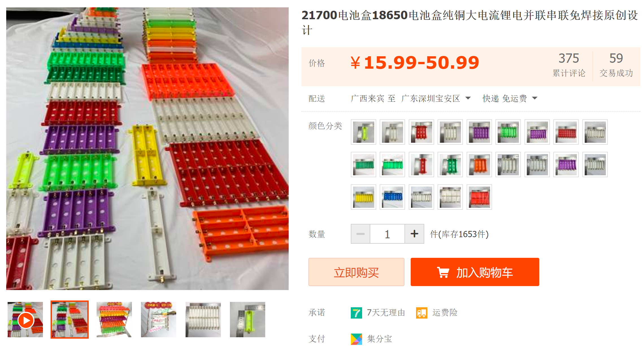
Task: Open the 59 交易成功 transactions link
Action: tap(616, 64)
